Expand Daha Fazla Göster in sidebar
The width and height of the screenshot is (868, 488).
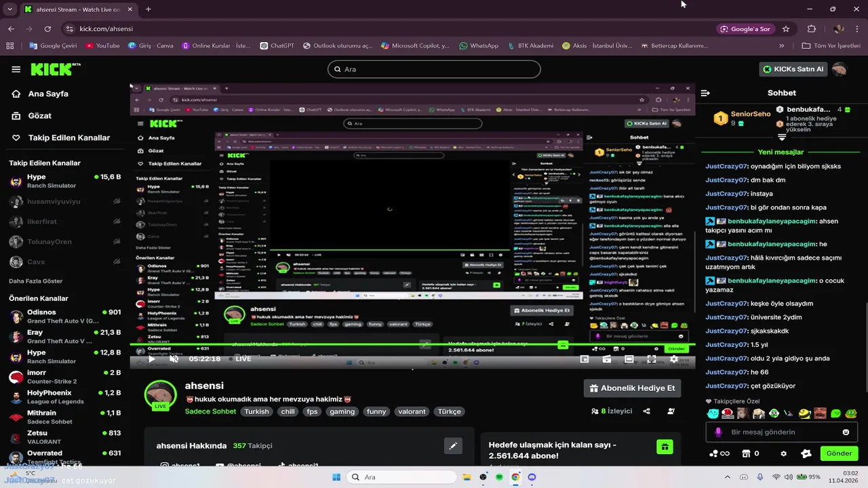click(35, 281)
